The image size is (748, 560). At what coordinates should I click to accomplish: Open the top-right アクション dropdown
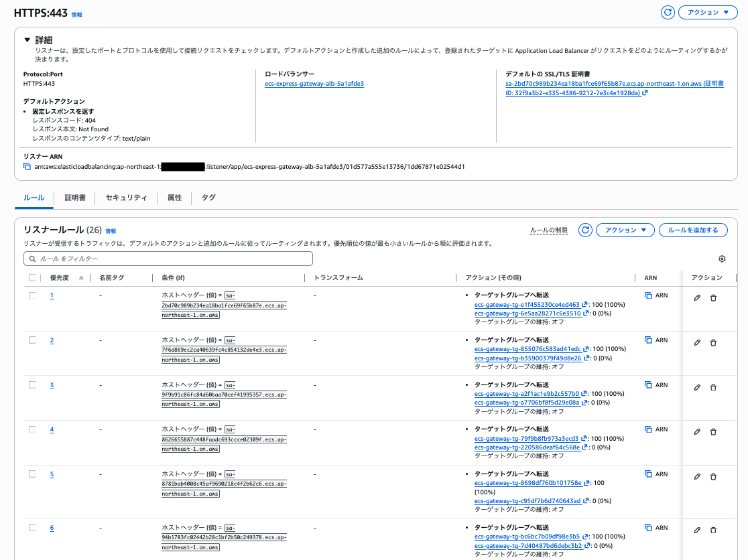[707, 12]
